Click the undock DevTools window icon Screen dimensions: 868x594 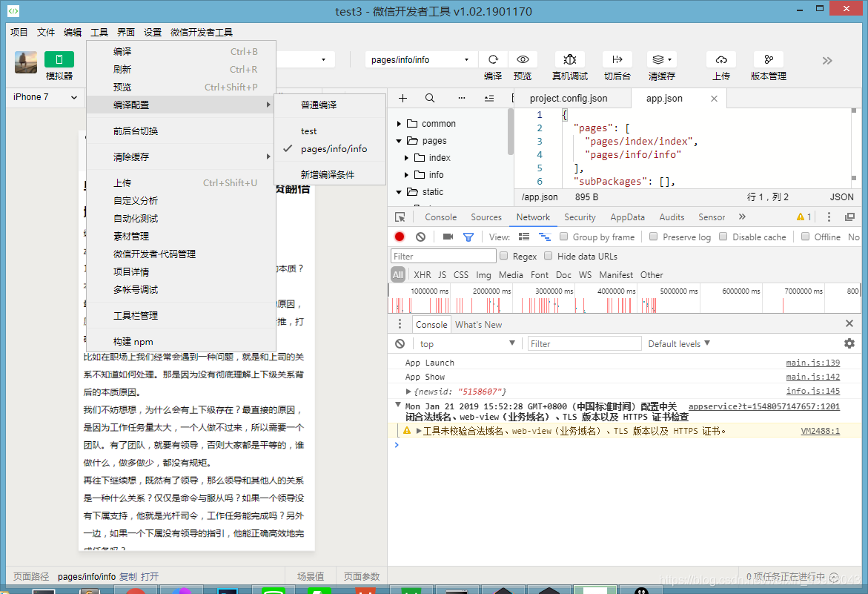coord(849,217)
